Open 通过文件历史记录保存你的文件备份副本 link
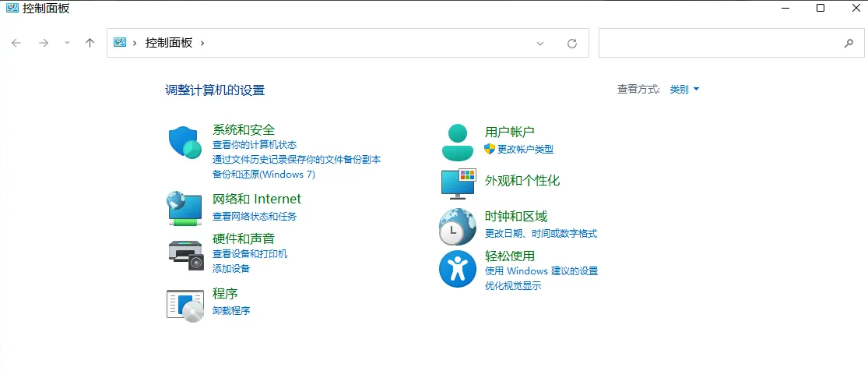This screenshot has width=868, height=371. pyautogui.click(x=297, y=159)
